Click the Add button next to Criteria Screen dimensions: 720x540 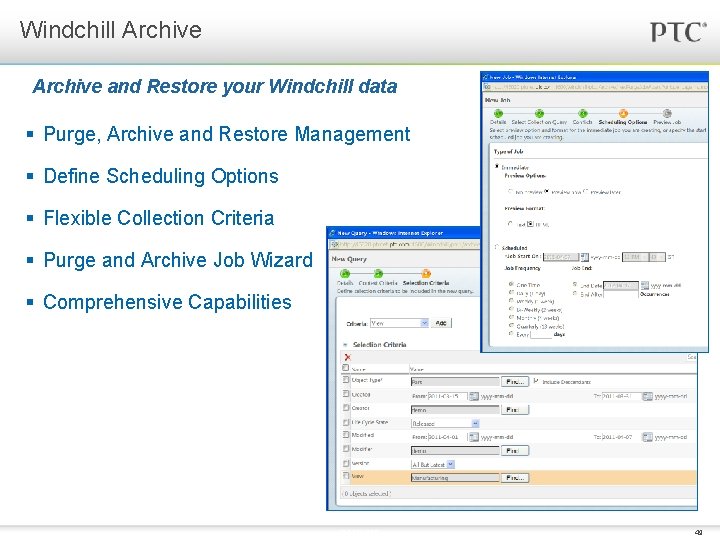click(441, 323)
